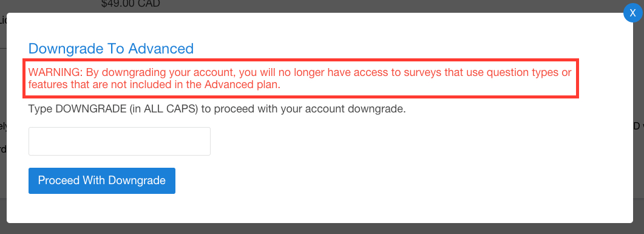Click the red WARNING message text
The width and height of the screenshot is (644, 234).
point(300,78)
